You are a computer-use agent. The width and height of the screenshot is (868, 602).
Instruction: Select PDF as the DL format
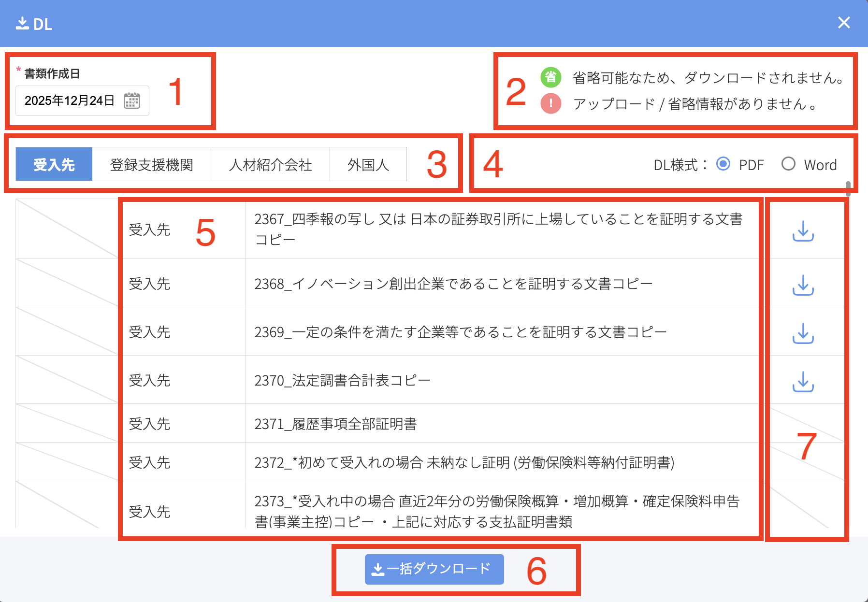click(x=723, y=164)
